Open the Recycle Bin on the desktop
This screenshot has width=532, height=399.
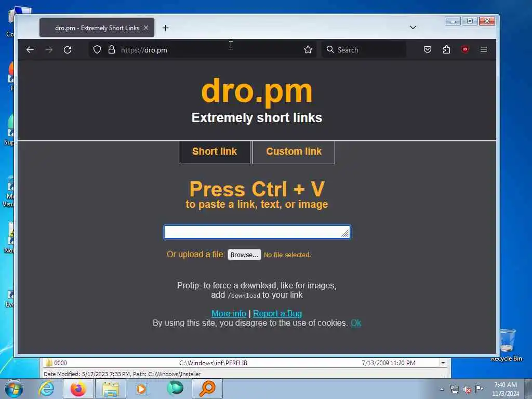507,345
